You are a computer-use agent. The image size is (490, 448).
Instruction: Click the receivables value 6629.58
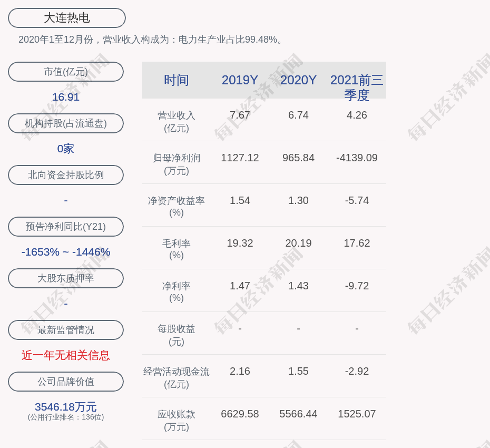click(240, 414)
